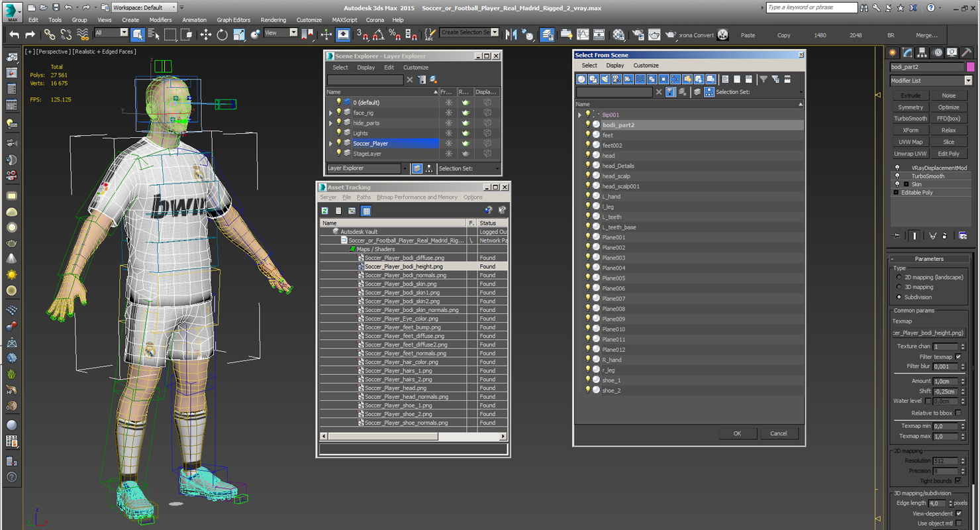Viewport: 980px width, 530px height.
Task: Enable Relative to bbox checkbox
Action: point(958,413)
